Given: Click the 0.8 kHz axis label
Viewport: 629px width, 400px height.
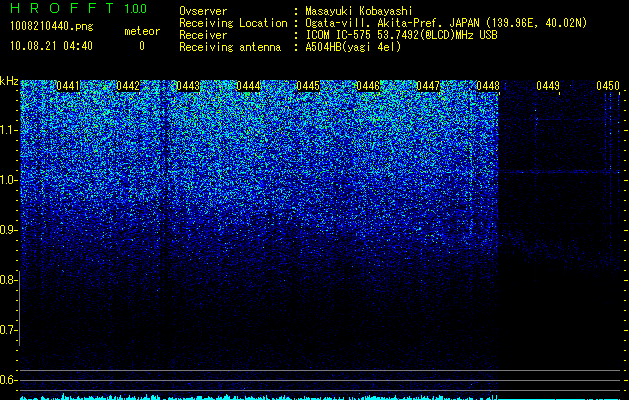Looking at the screenshot, I should click(x=8, y=280).
